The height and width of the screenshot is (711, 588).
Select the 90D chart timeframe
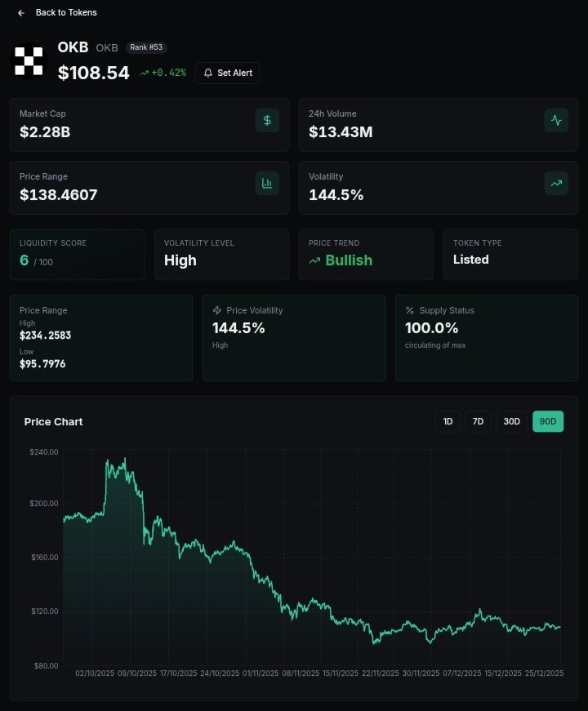click(548, 421)
